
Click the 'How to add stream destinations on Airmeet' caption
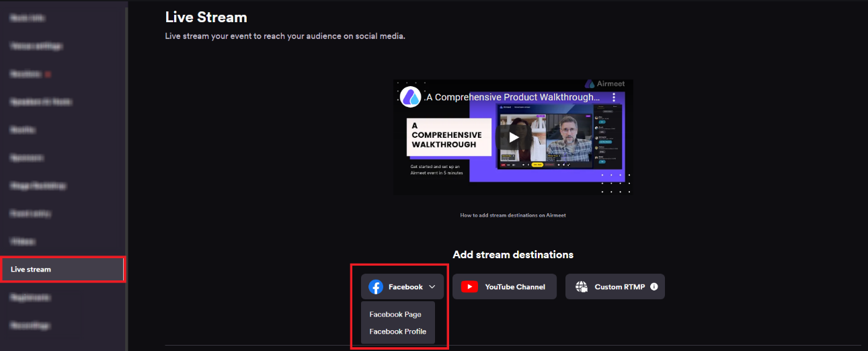pyautogui.click(x=513, y=215)
